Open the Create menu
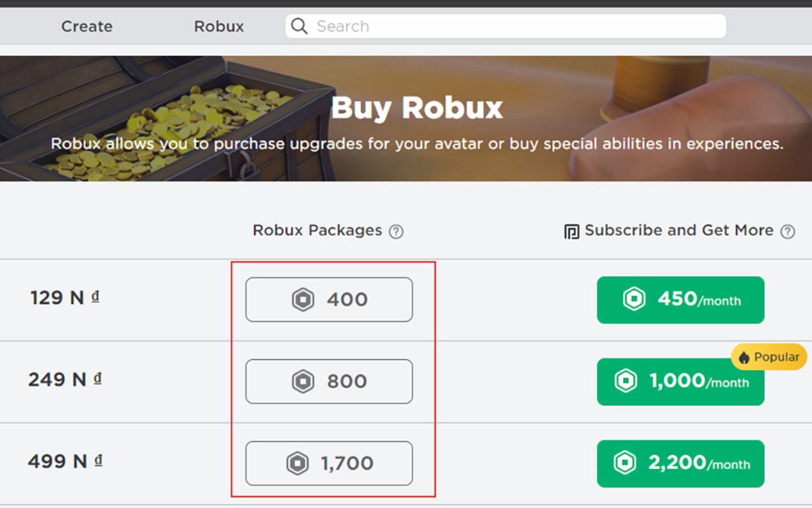The image size is (812, 508). click(86, 26)
